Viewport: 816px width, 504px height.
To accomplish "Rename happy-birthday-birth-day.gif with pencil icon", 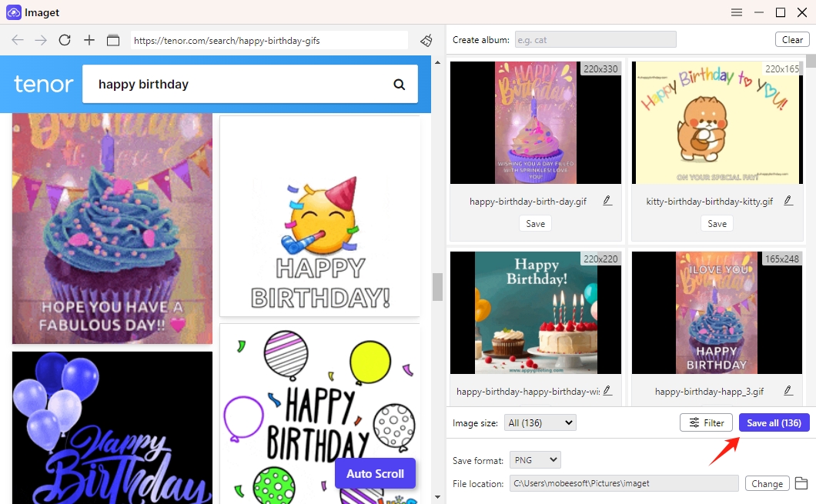I will pyautogui.click(x=607, y=201).
